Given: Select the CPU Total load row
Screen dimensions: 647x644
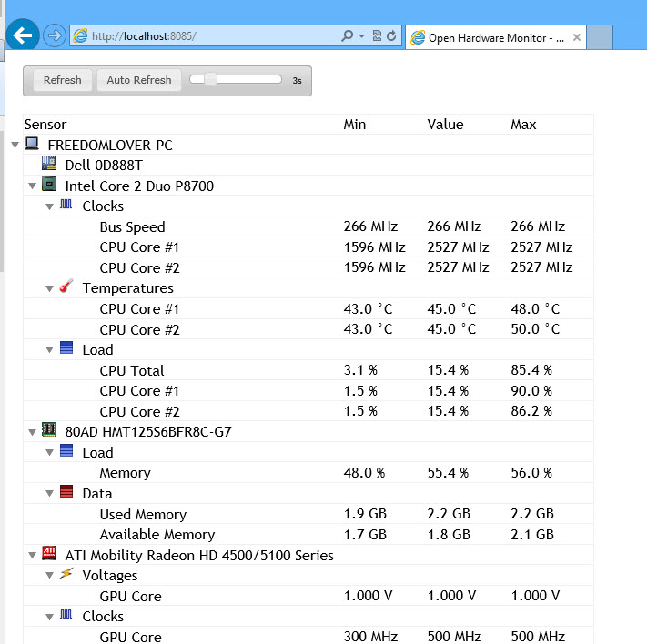Looking at the screenshot, I should (308, 370).
